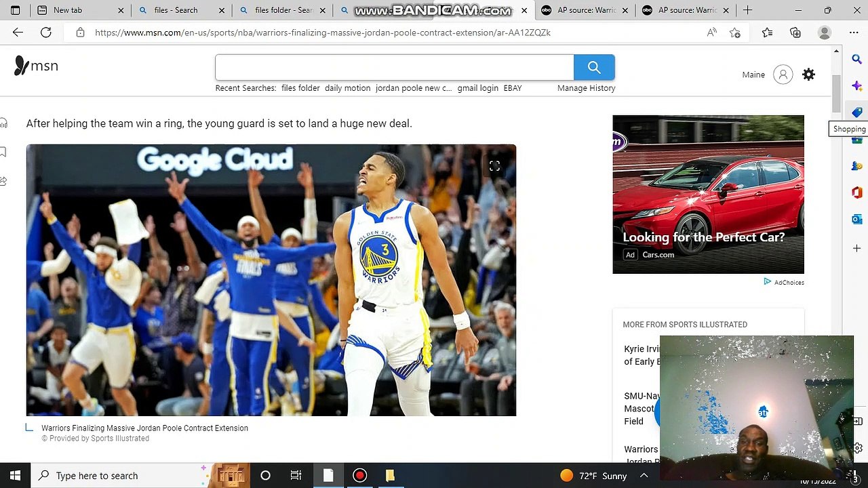Viewport: 868px width, 488px height.
Task: Open article share icon on left edge
Action: 3,181
